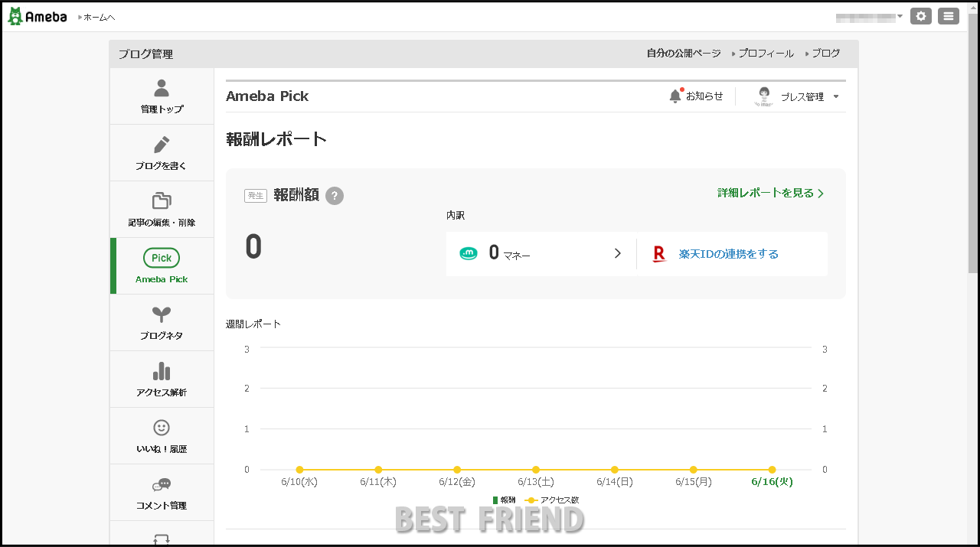Click the 週間レポート label
The image size is (980, 547).
(253, 324)
